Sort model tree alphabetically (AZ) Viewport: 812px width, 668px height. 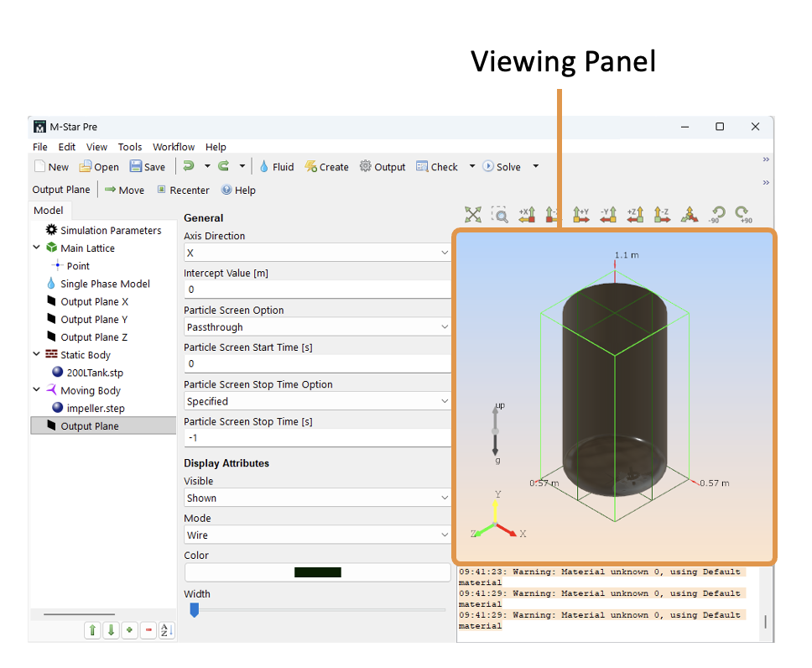click(x=166, y=630)
